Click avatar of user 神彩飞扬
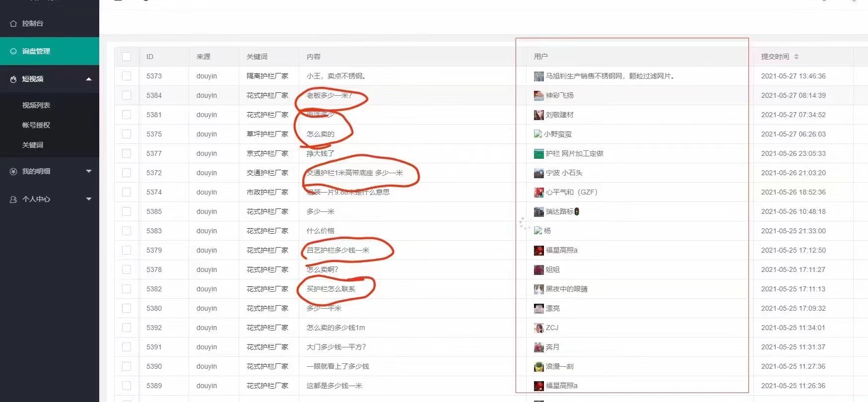Viewport: 868px width, 402px height. coord(538,95)
